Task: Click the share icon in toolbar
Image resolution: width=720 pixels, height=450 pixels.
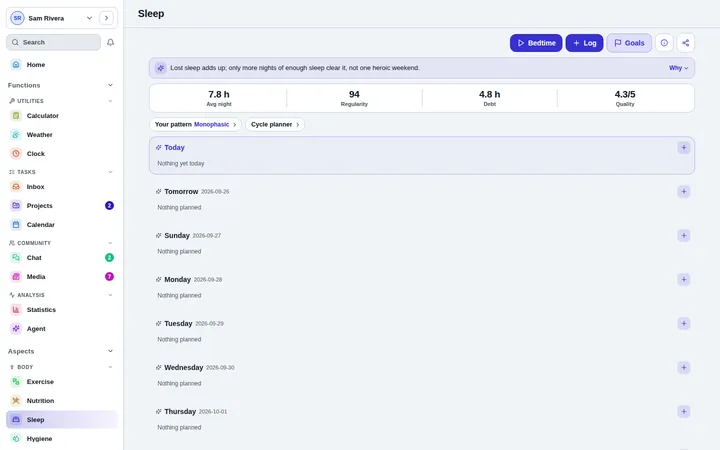Action: click(686, 43)
